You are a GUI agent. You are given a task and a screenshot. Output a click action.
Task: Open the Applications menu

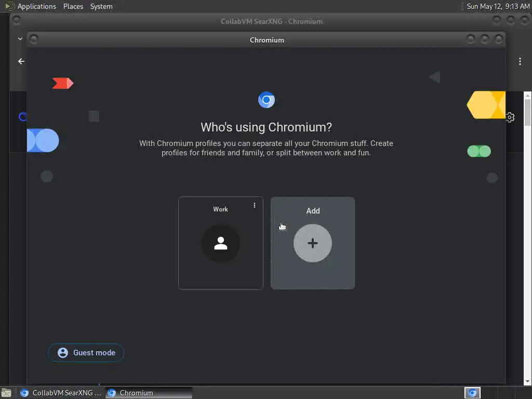pos(37,6)
